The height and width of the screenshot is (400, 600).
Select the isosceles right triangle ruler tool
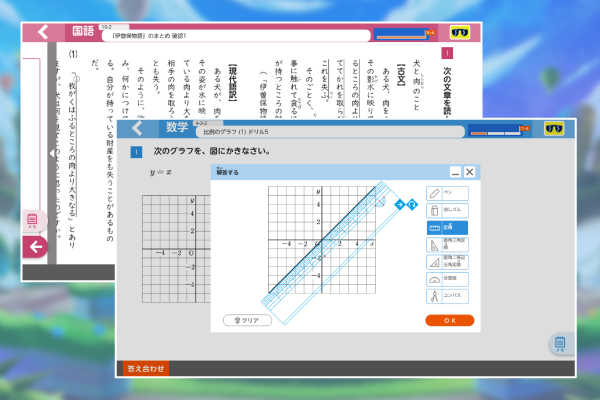pyautogui.click(x=447, y=262)
